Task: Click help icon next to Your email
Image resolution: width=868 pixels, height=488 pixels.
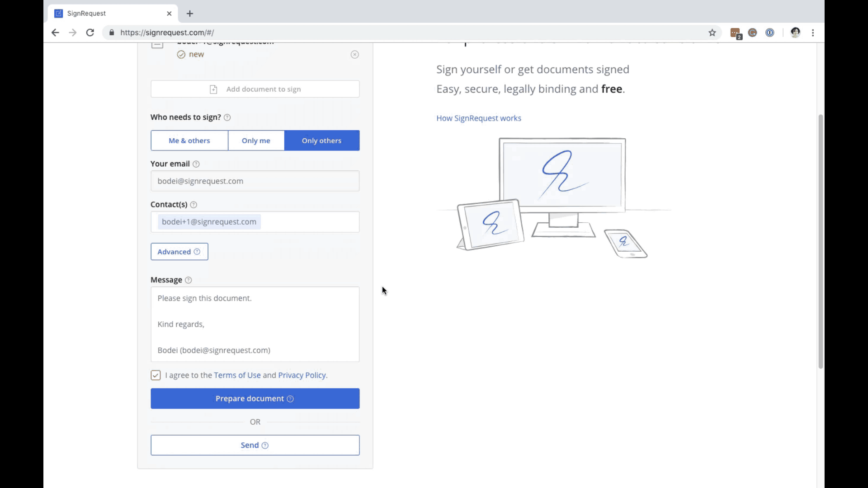Action: click(196, 164)
